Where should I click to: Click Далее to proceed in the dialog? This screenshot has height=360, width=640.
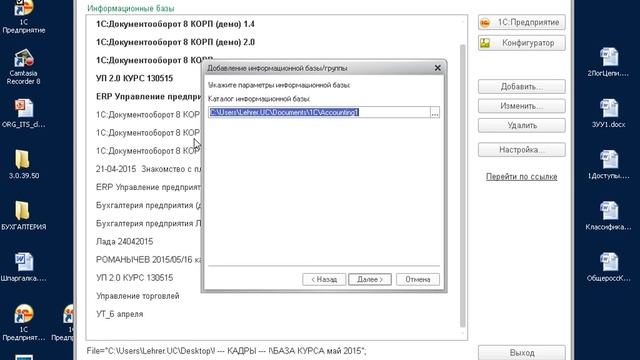(370, 280)
